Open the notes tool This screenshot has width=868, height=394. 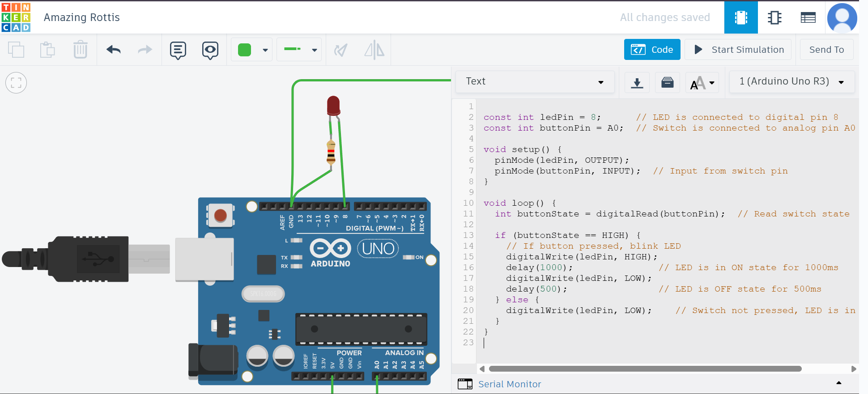click(178, 50)
